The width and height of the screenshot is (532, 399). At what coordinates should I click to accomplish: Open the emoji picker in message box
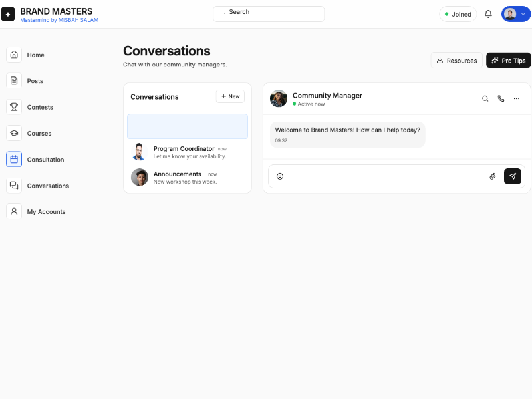click(280, 176)
